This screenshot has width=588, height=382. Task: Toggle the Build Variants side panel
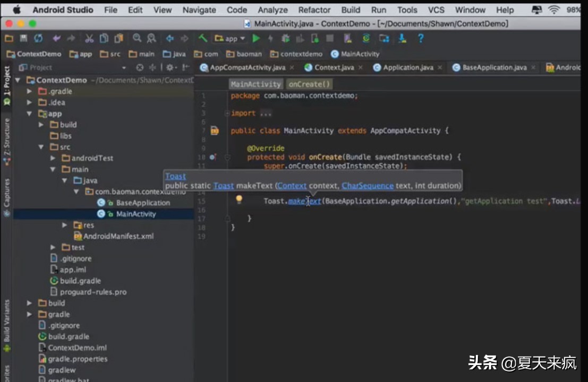point(7,321)
